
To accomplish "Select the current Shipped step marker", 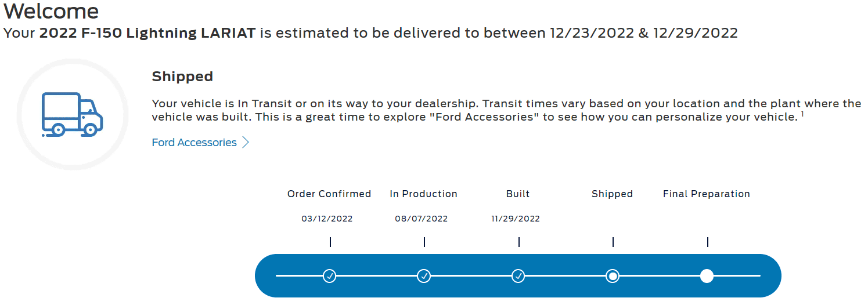I will [613, 276].
